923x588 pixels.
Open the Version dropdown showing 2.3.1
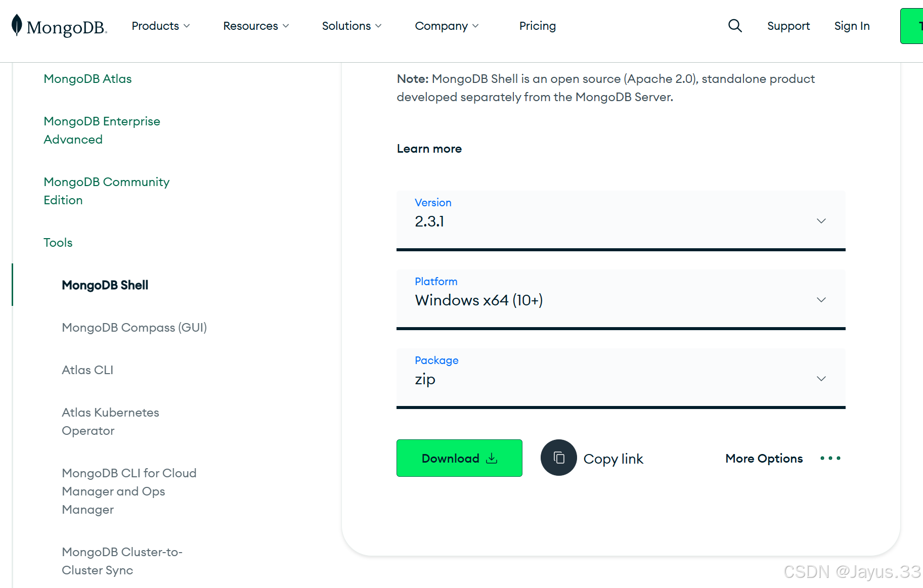[621, 221]
